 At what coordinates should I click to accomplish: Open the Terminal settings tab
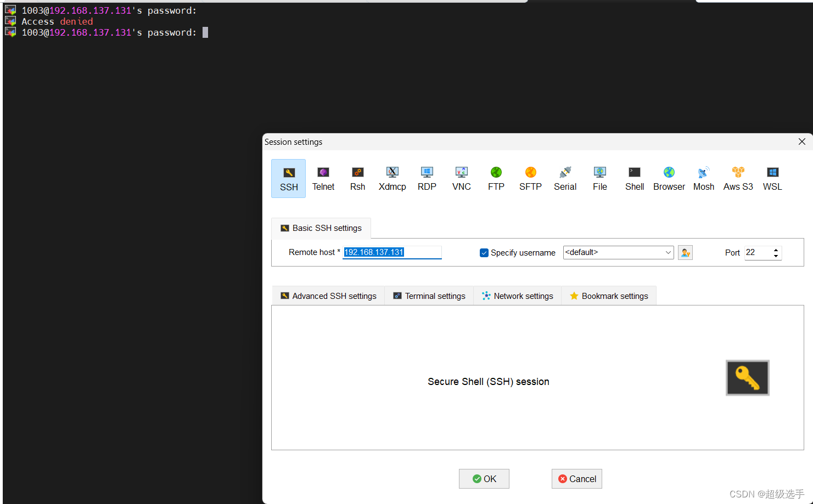(429, 296)
